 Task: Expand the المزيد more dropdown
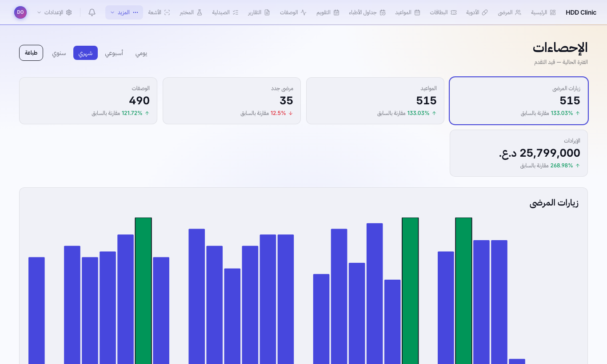tap(124, 12)
